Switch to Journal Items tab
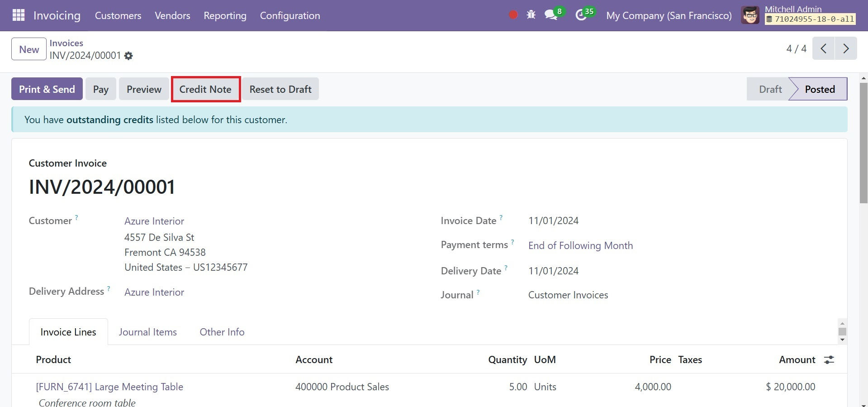Screen dimensions: 868x407 click(147, 332)
